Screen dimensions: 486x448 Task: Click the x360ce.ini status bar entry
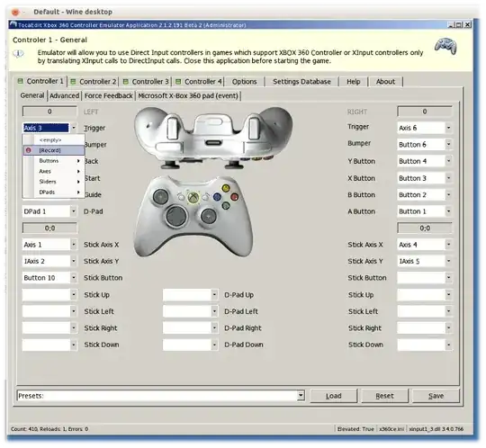coord(391,429)
